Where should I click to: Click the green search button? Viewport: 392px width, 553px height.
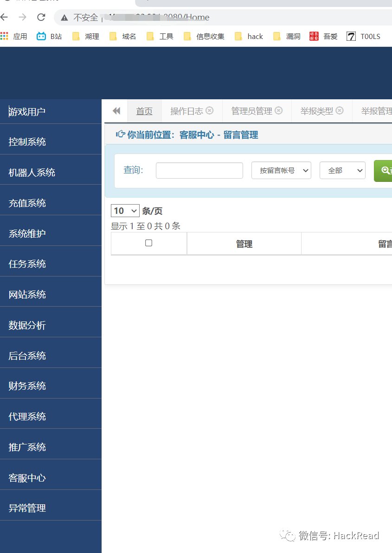point(386,171)
